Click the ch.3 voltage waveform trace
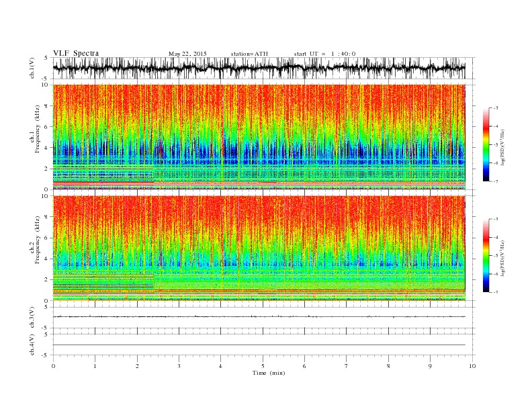Image resolution: width=532 pixels, height=411 pixels. [259, 317]
